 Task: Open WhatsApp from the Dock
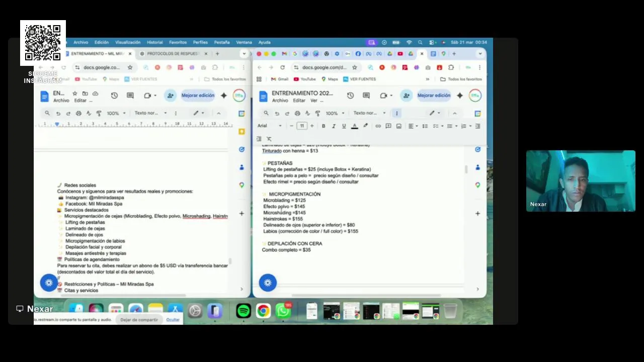click(x=283, y=311)
